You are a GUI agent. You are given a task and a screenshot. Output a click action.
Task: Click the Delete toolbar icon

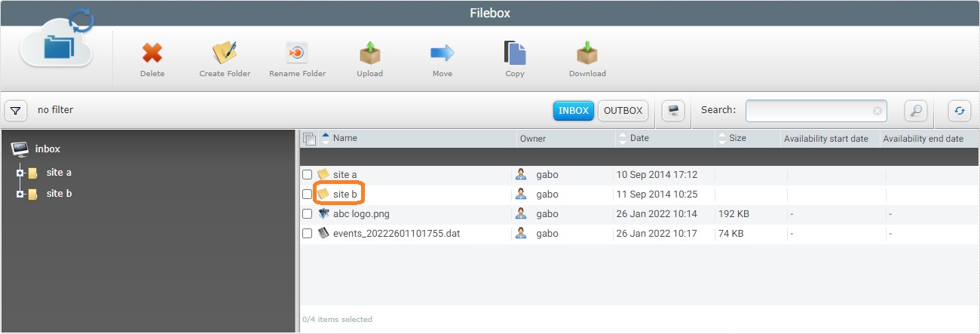point(152,53)
